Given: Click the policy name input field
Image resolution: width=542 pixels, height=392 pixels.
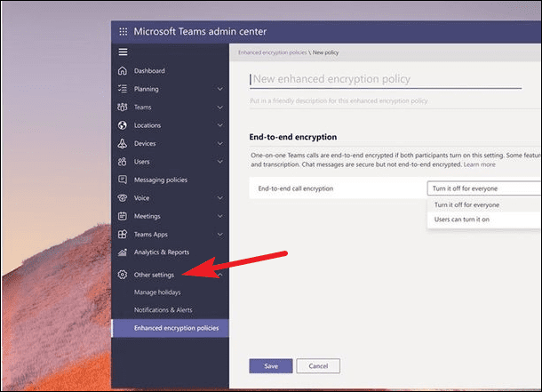Looking at the screenshot, I should click(386, 79).
